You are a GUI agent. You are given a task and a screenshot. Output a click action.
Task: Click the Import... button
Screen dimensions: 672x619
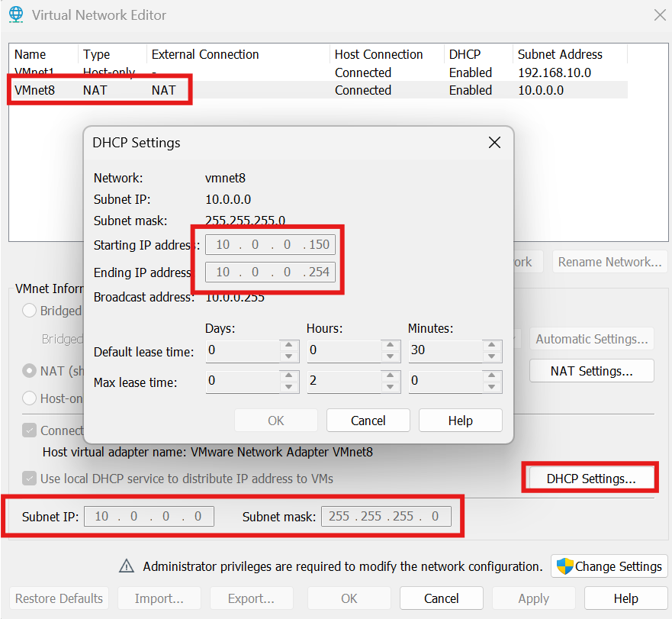(159, 598)
